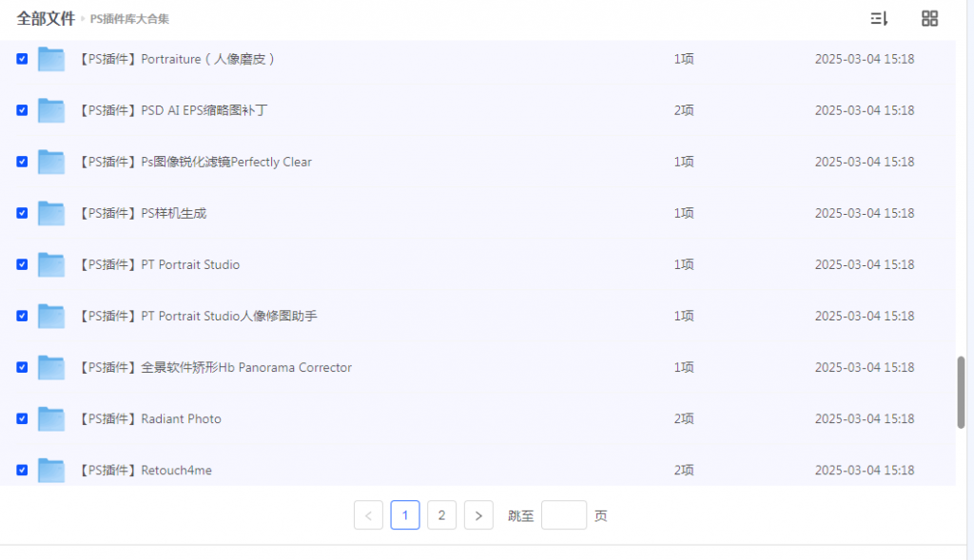Open 【PS插件】Radiant Photo folder name
This screenshot has width=974, height=560.
pyautogui.click(x=149, y=419)
